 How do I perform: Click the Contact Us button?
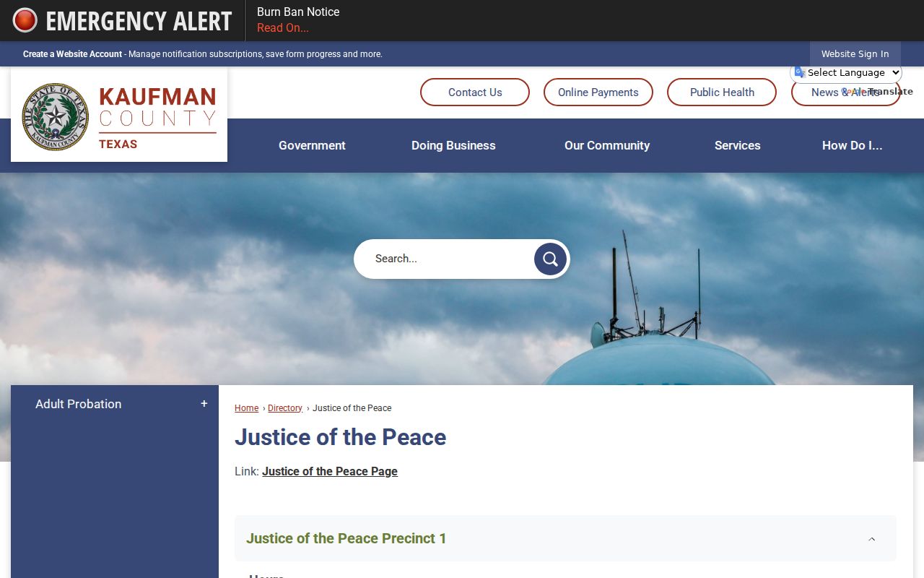tap(475, 92)
